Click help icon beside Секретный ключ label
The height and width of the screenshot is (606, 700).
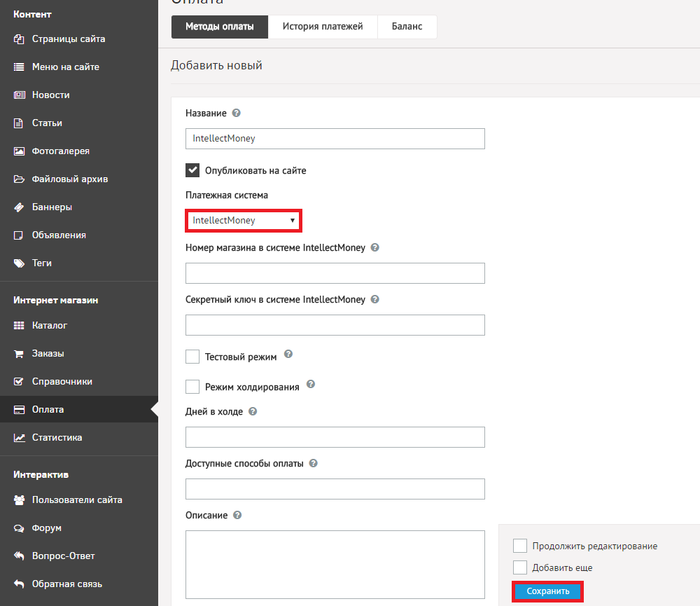tap(375, 299)
